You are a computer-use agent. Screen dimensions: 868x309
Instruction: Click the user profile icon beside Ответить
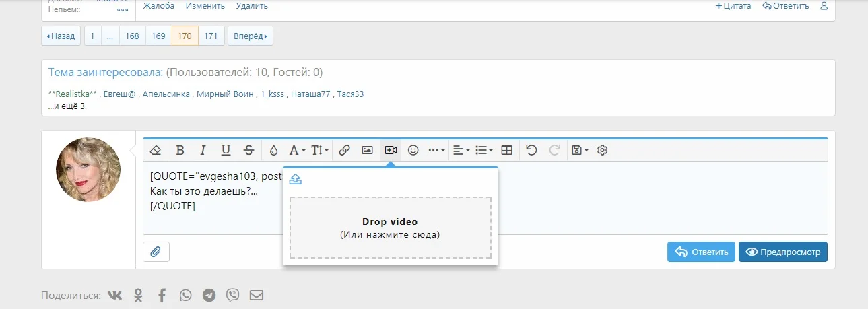tap(824, 6)
